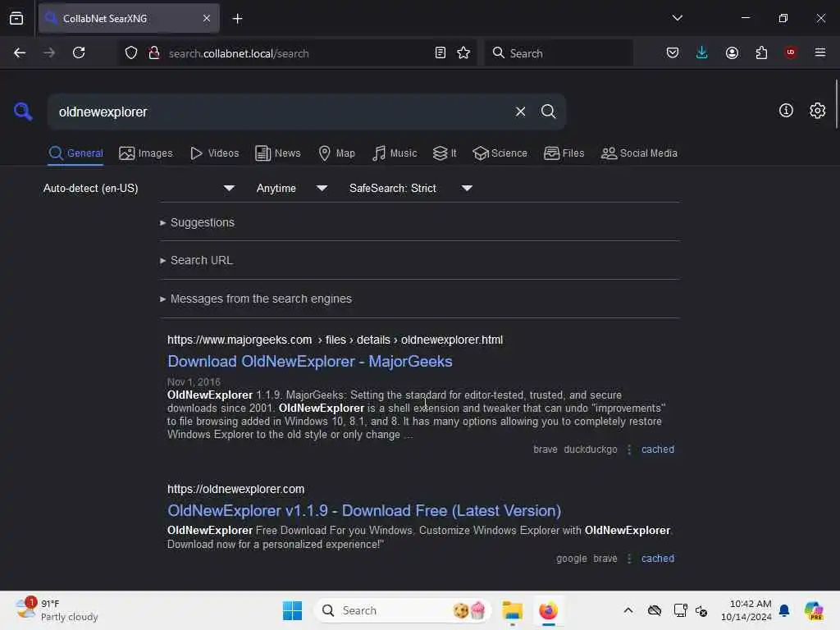Switch to Files category
The height and width of the screenshot is (630, 840).
pos(564,153)
